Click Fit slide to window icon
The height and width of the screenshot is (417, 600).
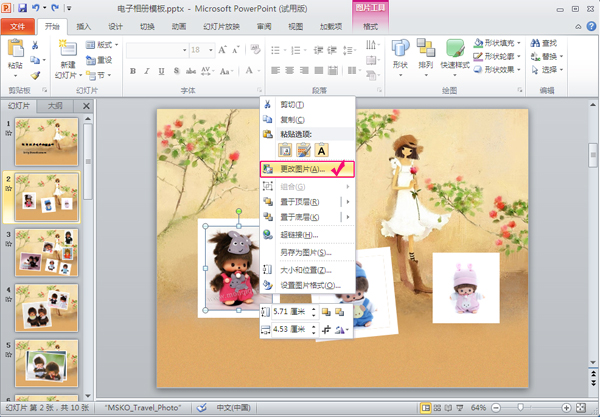[580, 408]
